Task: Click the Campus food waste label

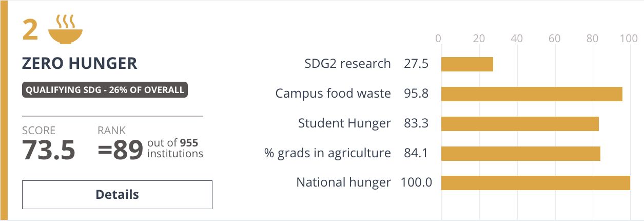Action: [333, 94]
